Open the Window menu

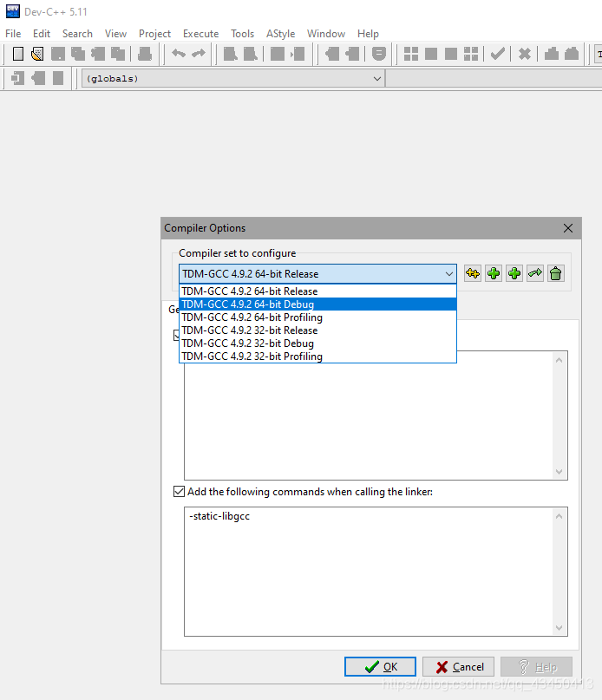(326, 34)
